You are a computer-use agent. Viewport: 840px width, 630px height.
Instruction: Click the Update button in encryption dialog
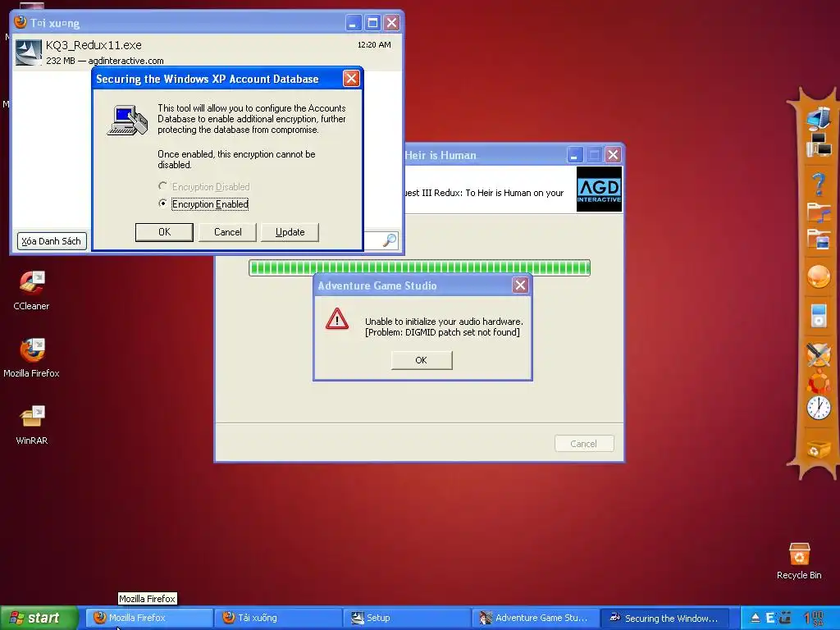290,232
